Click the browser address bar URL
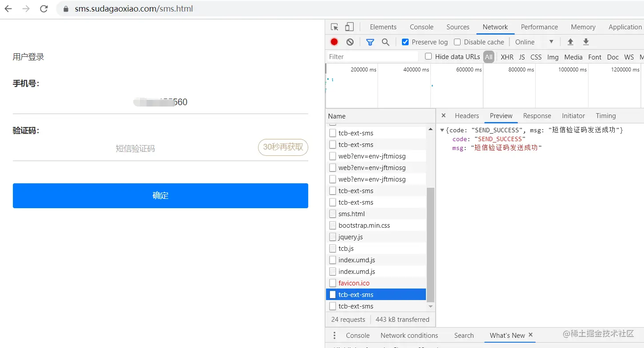 tap(134, 9)
